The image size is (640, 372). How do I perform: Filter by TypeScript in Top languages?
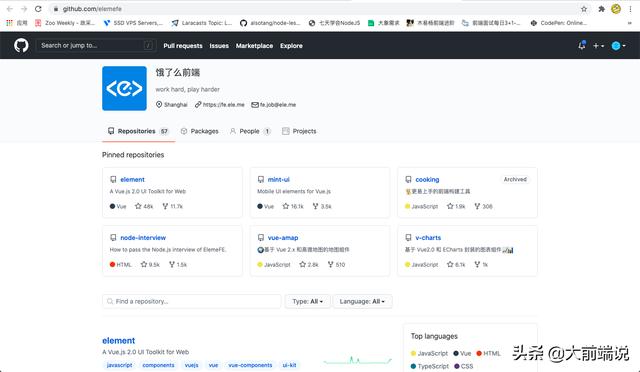(429, 366)
